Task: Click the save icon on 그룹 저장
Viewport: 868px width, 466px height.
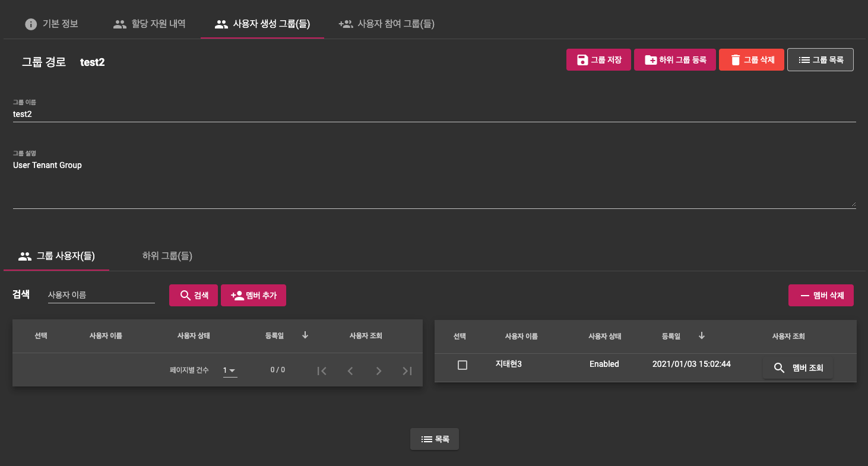Action: tap(582, 60)
